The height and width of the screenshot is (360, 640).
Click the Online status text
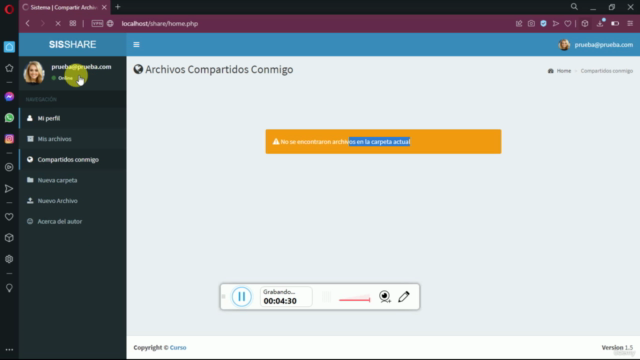(x=65, y=78)
